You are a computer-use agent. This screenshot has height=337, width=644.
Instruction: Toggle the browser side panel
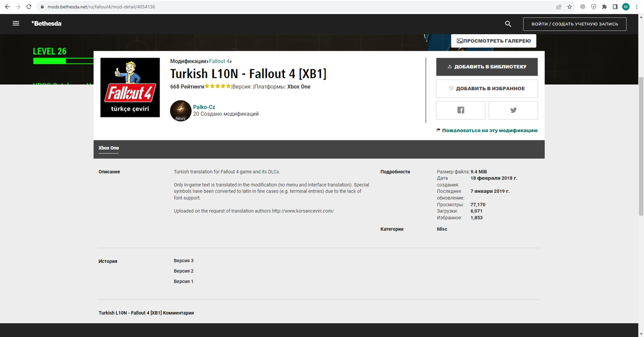615,7
